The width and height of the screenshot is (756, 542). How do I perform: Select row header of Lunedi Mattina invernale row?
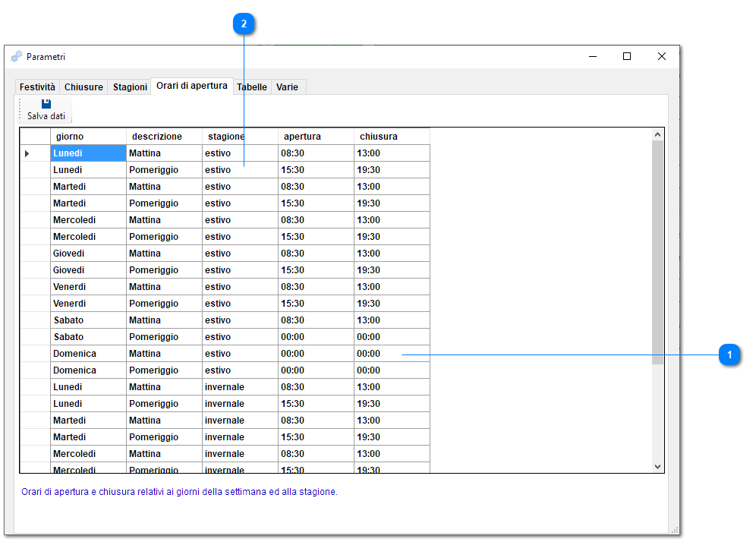coord(35,386)
